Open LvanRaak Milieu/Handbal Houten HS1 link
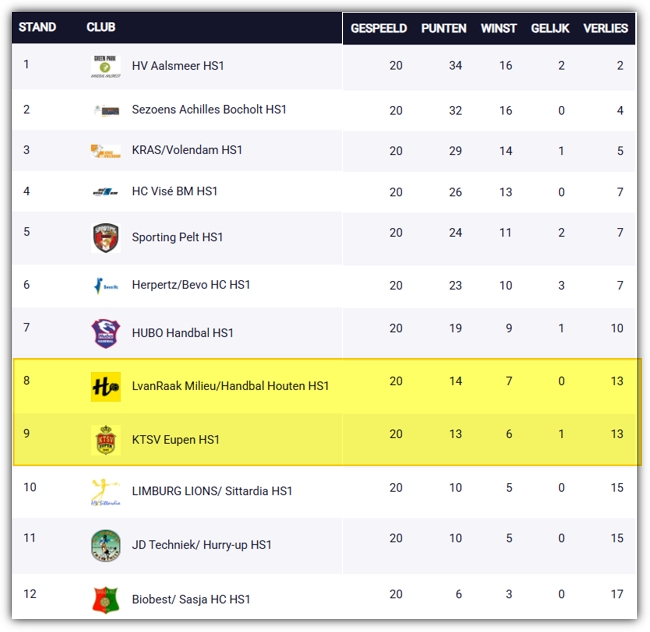Screen dimensions: 650x632 coord(230,386)
